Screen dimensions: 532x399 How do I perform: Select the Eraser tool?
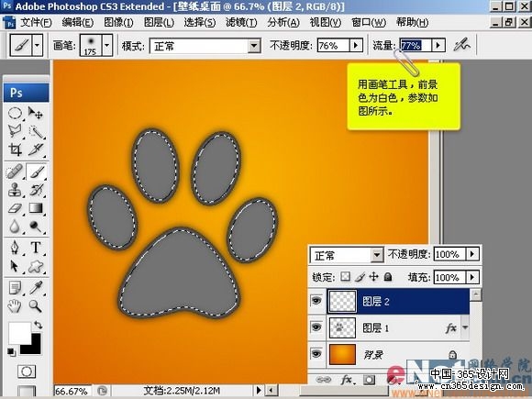[x=15, y=208]
